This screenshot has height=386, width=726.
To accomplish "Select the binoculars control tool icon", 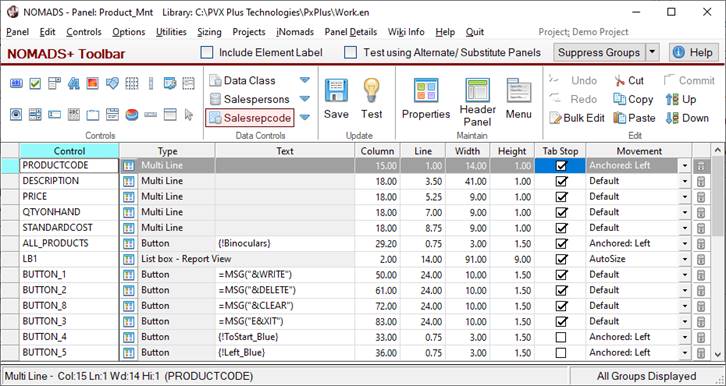I will click(x=74, y=83).
